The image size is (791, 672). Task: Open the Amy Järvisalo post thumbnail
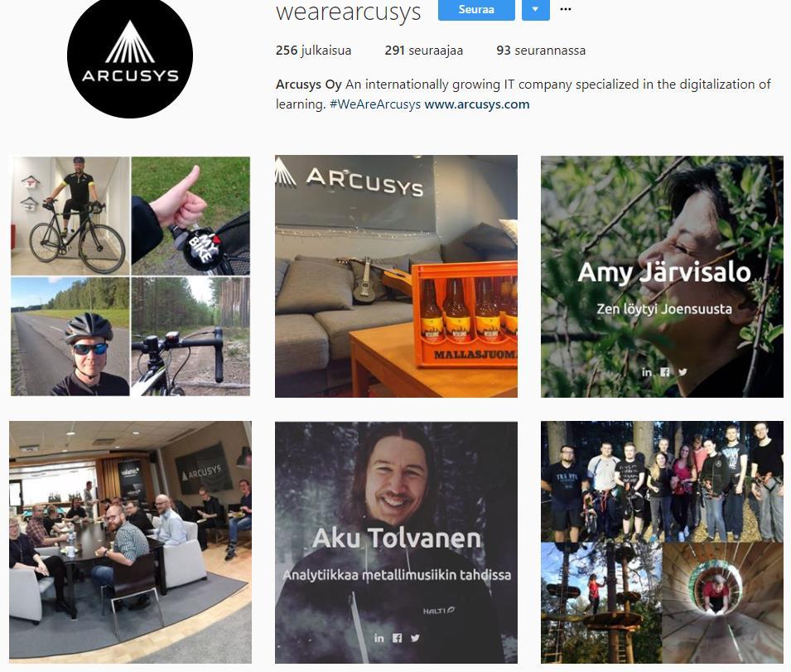coord(662,276)
